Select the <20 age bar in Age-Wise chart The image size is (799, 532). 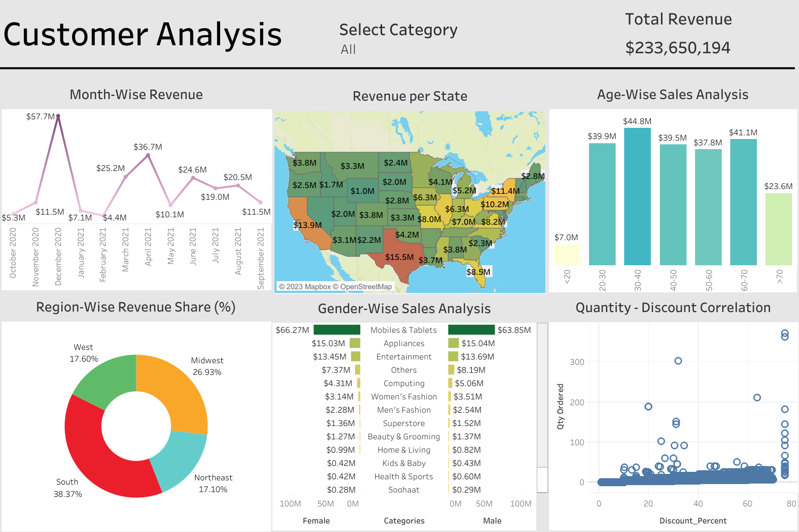[x=567, y=256]
